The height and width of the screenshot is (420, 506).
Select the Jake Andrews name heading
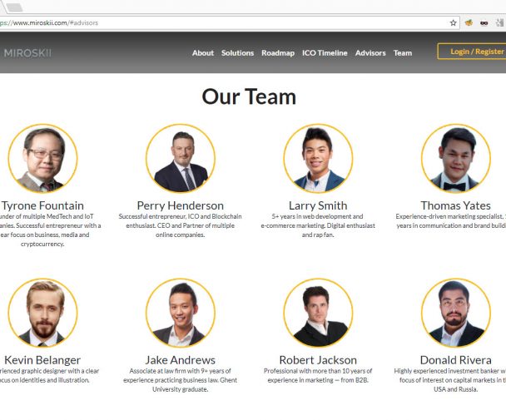(180, 360)
